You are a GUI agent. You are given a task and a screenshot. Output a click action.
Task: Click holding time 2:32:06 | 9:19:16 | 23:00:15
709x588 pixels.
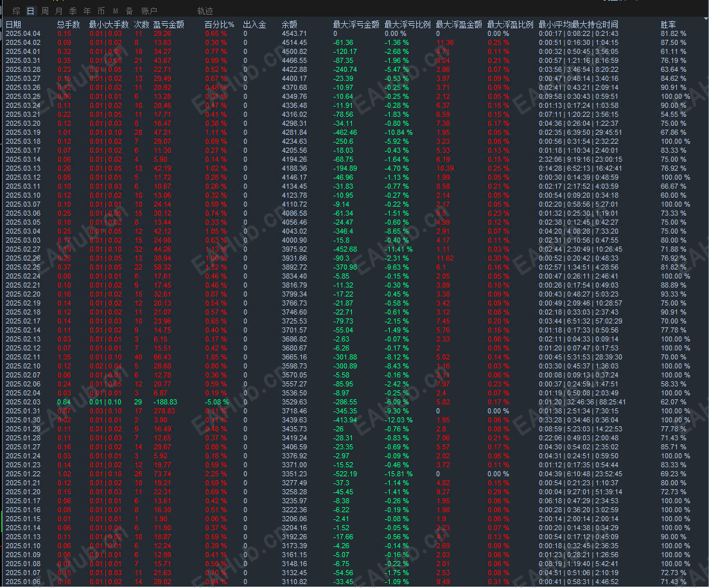580,160
